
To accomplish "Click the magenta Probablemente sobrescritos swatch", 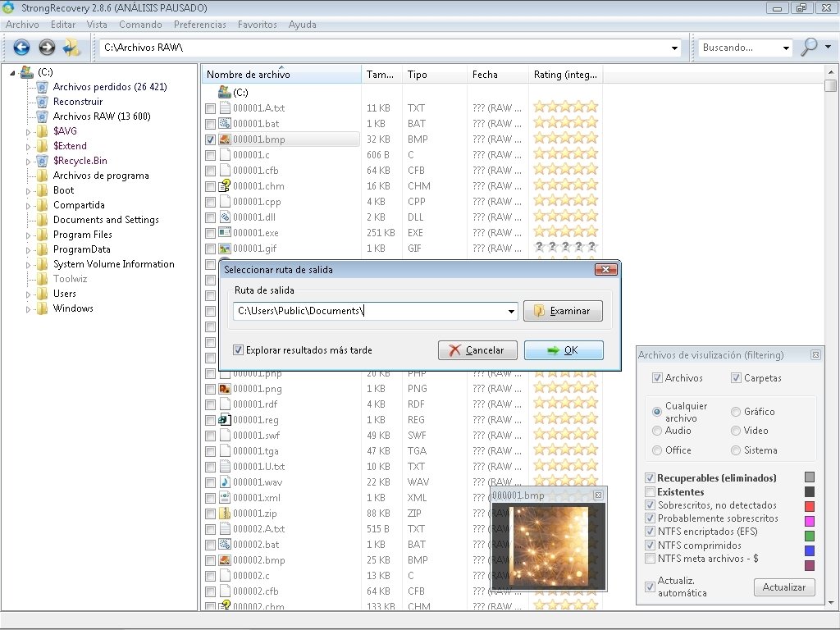I will click(x=810, y=521).
